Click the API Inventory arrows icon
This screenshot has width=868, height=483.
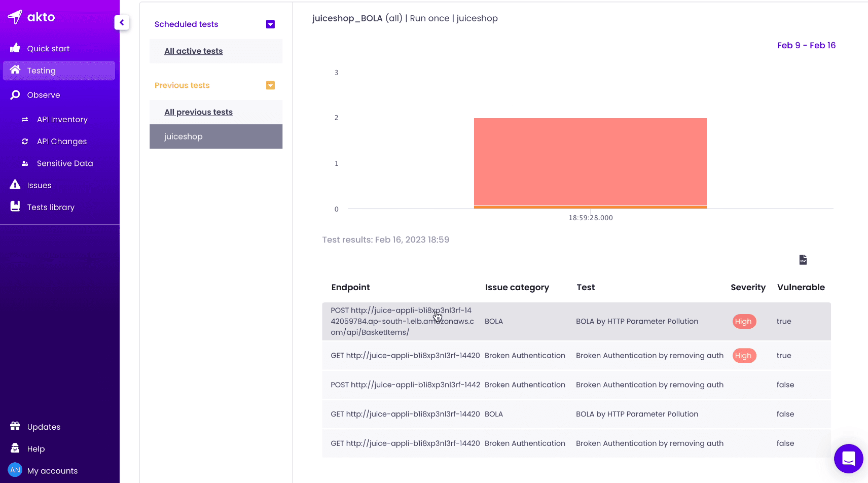25,119
